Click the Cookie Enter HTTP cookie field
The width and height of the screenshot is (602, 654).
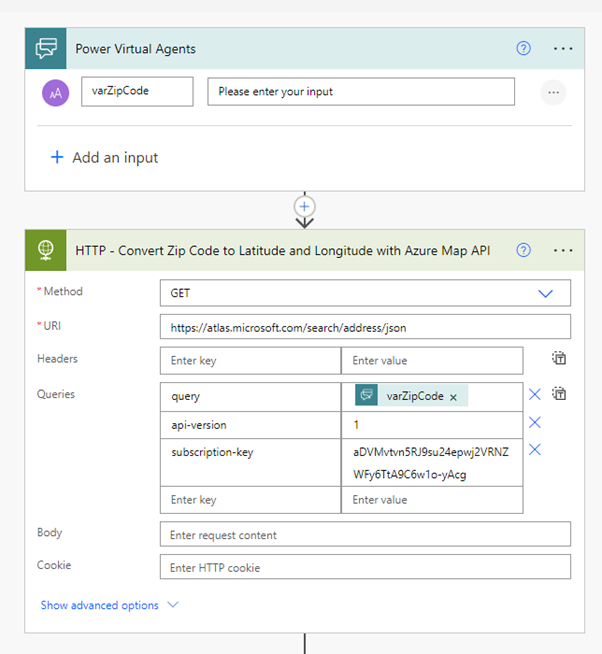pos(365,567)
